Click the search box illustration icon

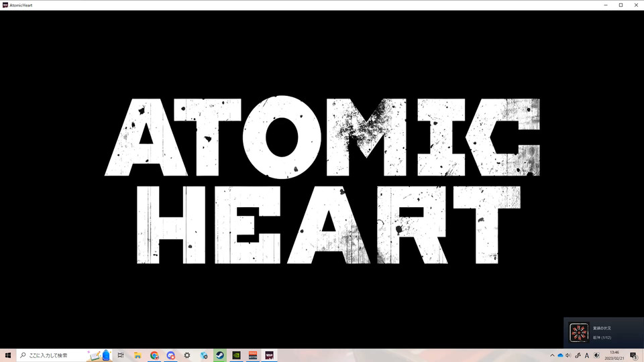point(99,355)
